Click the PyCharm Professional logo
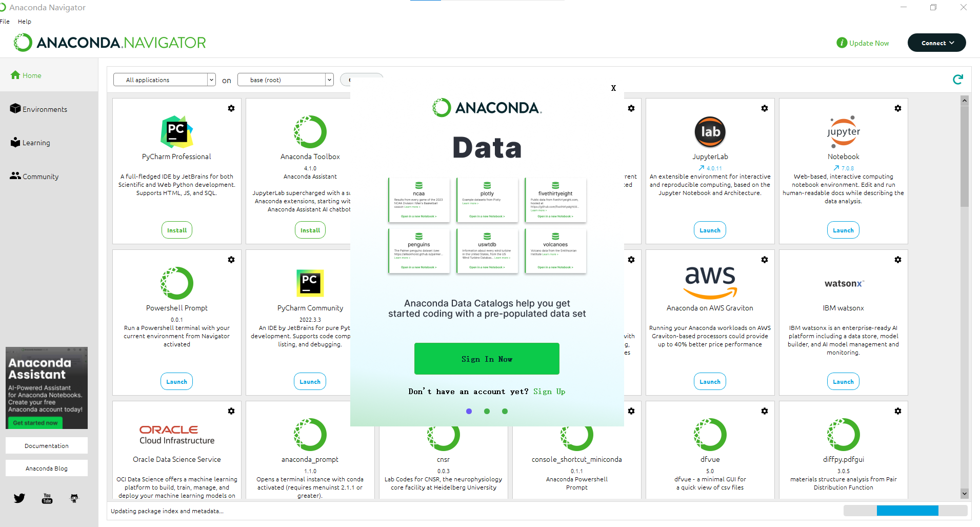 177,132
